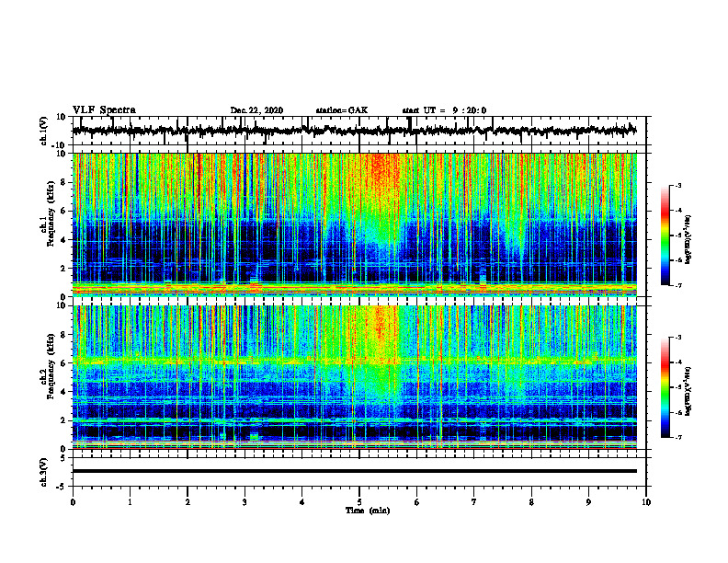The height and width of the screenshot is (563, 728).
Task: Select the 'start UT = 9:20:0' label
Action: click(444, 110)
